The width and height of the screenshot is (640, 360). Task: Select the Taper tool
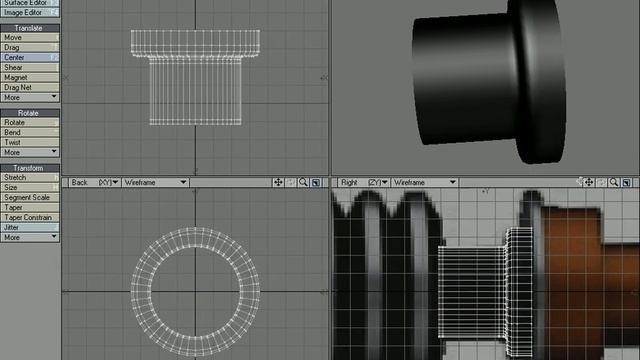click(30, 207)
